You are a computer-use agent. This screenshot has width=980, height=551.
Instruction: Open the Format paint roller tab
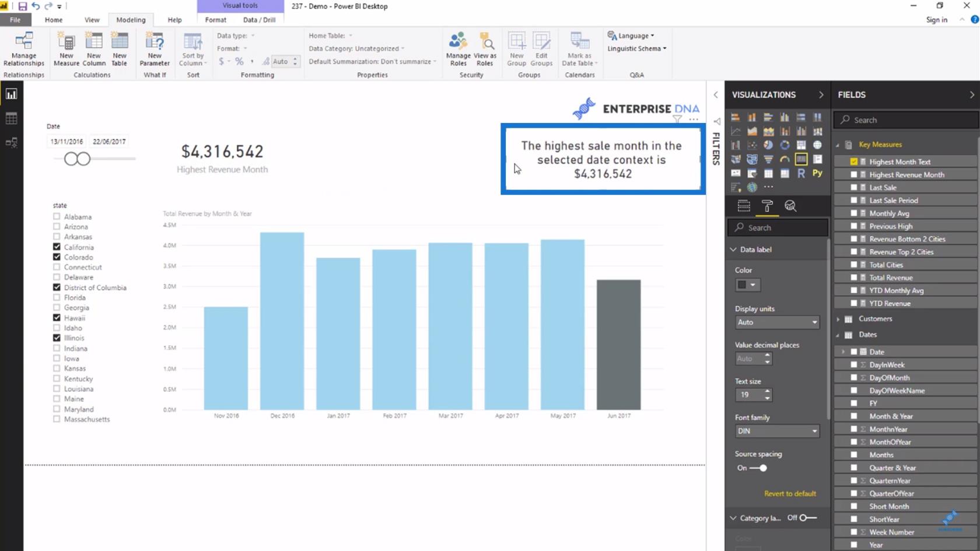(x=767, y=206)
